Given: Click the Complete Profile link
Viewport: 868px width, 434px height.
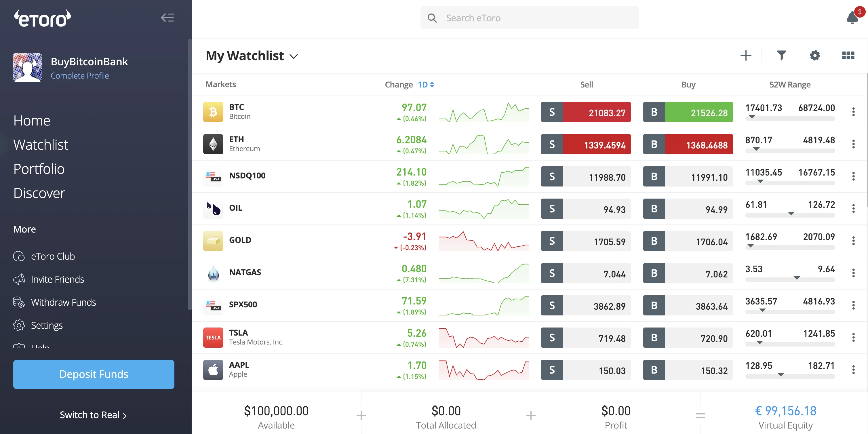Looking at the screenshot, I should tap(80, 76).
